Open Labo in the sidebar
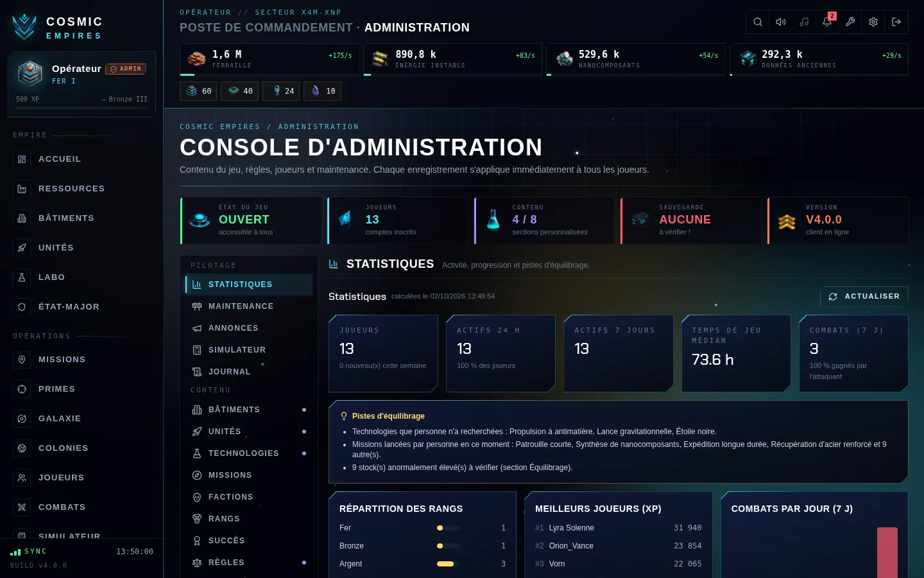Image resolution: width=924 pixels, height=578 pixels. [81, 277]
